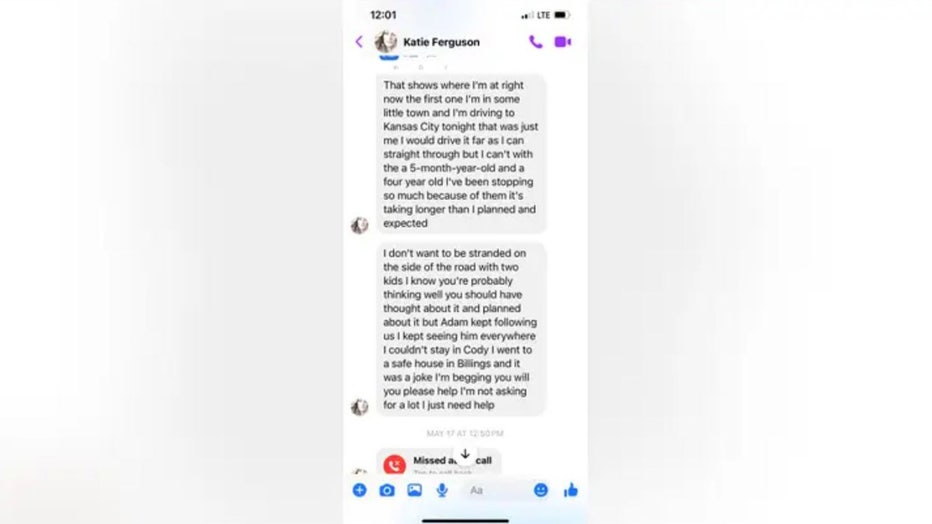This screenshot has width=932, height=524.
Task: Tap the back arrow in chat header
Action: coord(359,42)
